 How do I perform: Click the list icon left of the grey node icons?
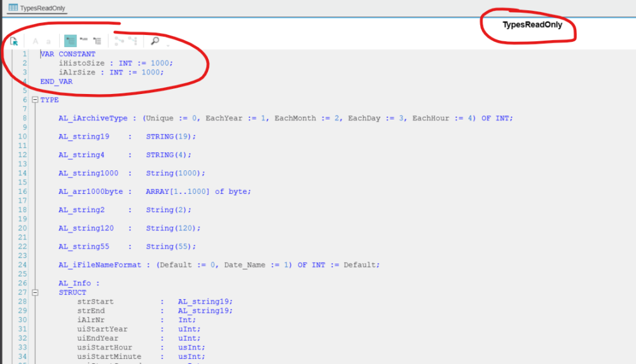pos(97,41)
